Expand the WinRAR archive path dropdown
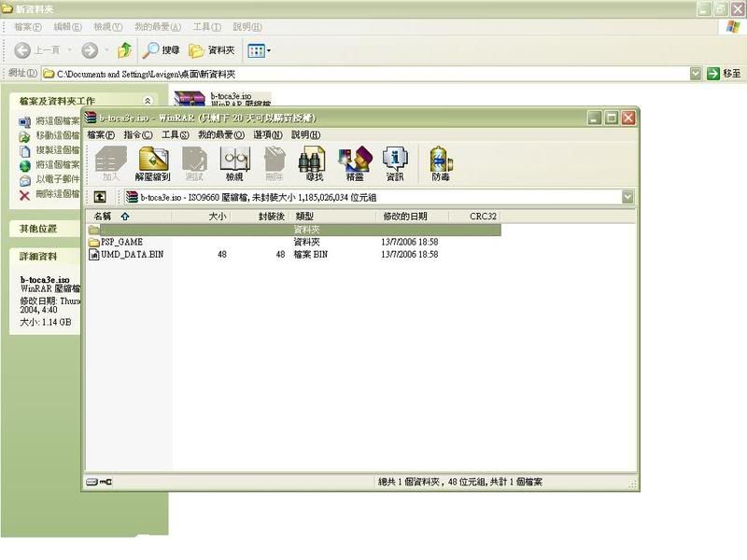Viewport: 747px width, 560px height. 627,197
